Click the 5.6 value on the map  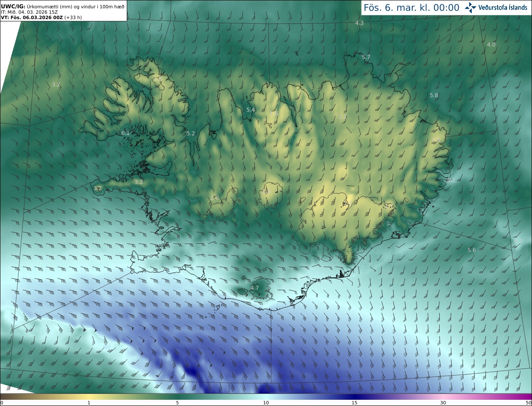point(472,250)
